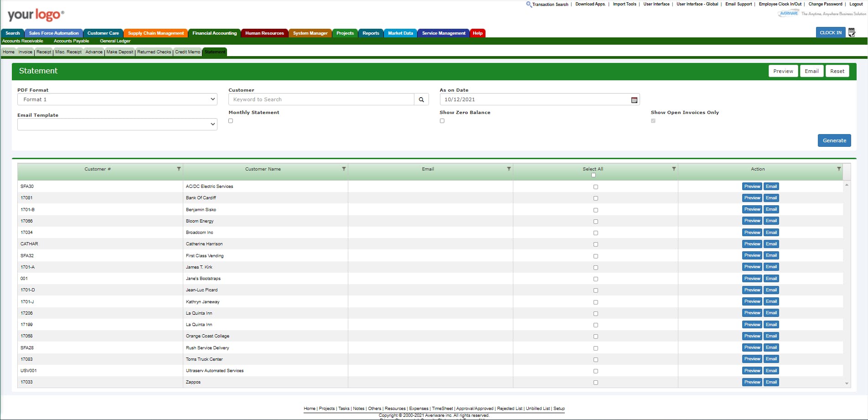Select the Benjamin Sisko row checkbox
Viewport: 868px width, 420px height.
tap(595, 210)
